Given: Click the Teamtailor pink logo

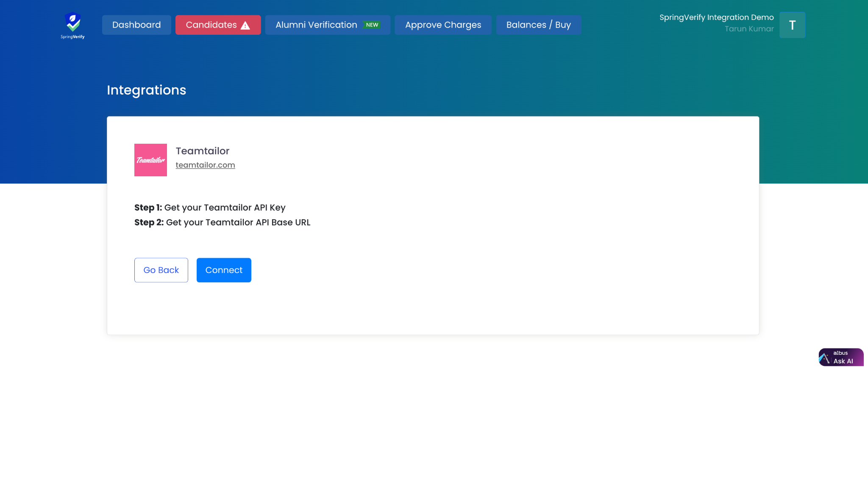Looking at the screenshot, I should click(150, 160).
